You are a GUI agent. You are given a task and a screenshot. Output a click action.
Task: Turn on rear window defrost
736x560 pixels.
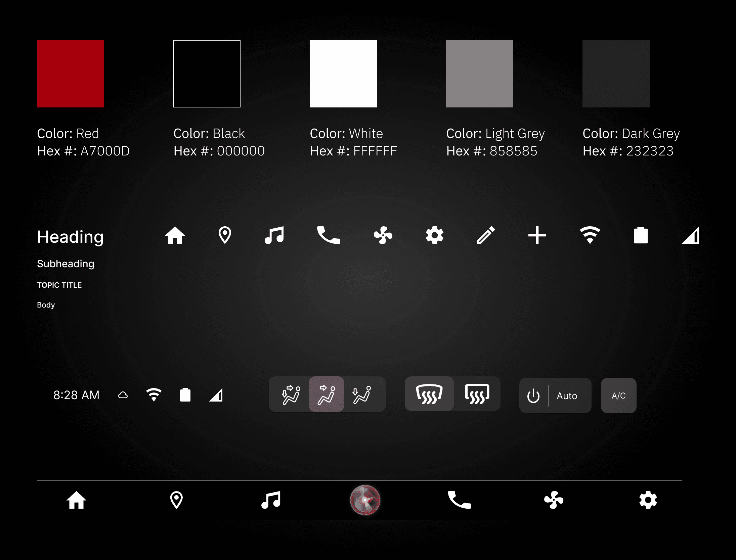[x=477, y=394]
